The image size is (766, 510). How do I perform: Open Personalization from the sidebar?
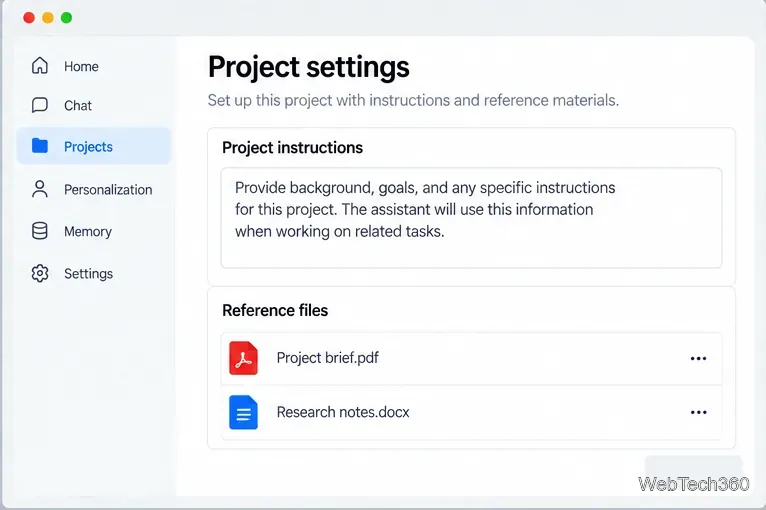coord(108,190)
